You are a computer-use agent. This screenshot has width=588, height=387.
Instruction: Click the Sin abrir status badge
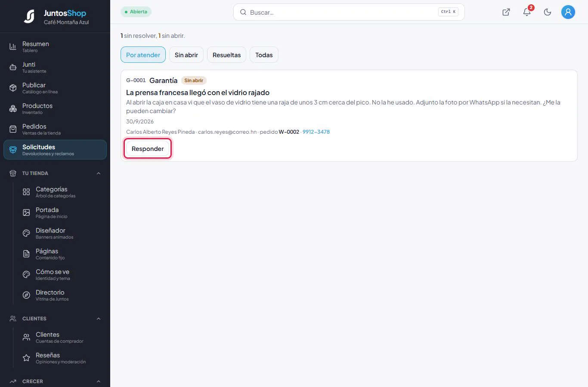194,80
